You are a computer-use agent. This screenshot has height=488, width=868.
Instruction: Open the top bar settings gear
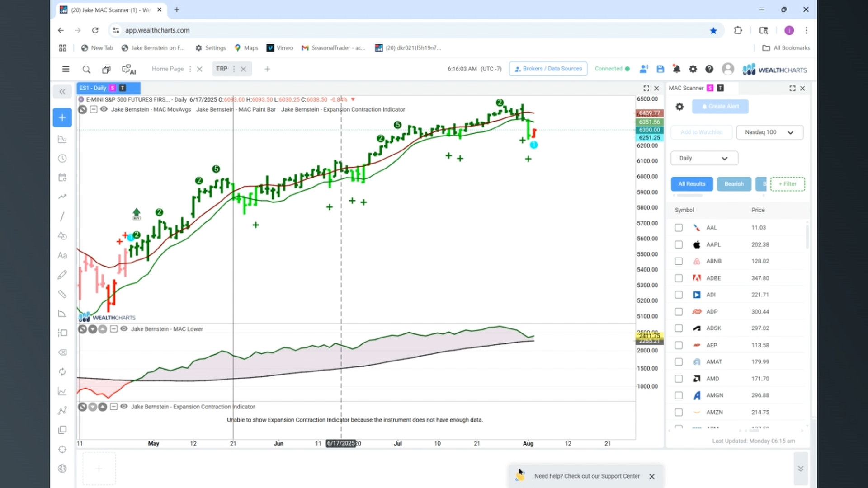(x=693, y=69)
